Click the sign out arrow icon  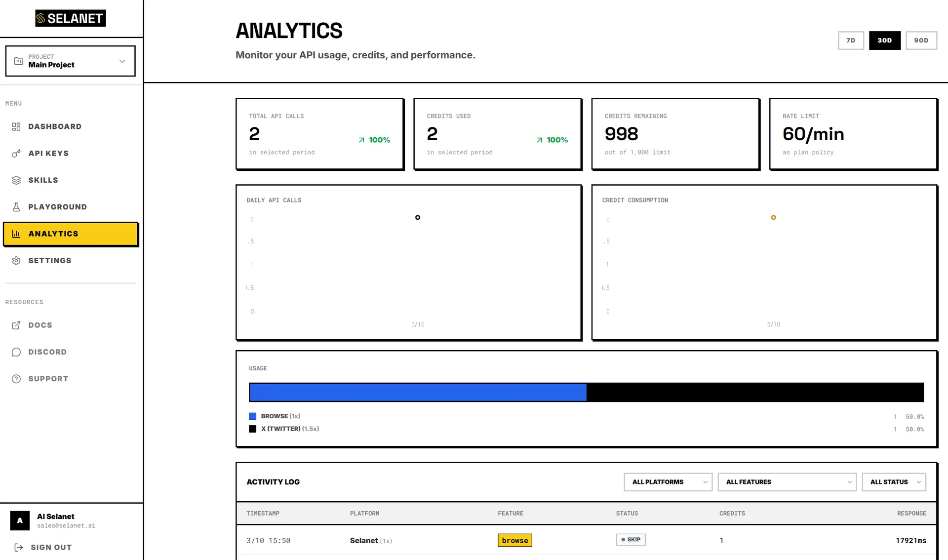tap(19, 547)
